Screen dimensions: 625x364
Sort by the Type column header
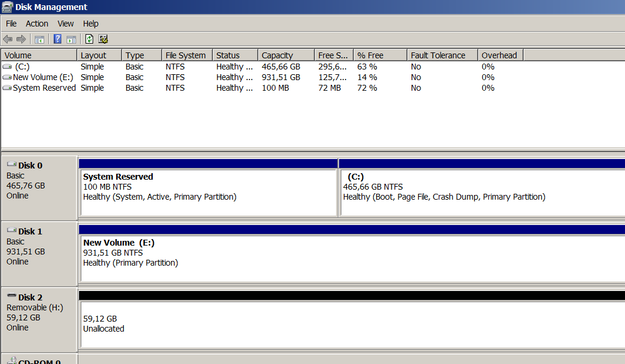click(x=142, y=55)
